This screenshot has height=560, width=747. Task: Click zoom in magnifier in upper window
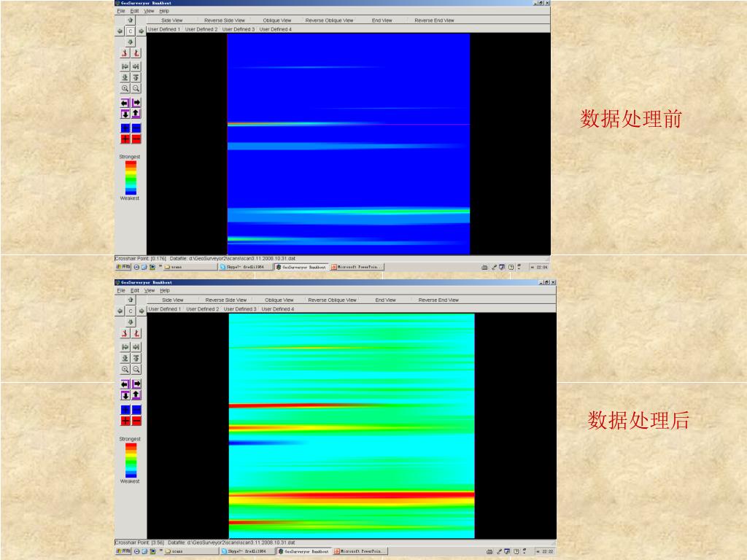(x=125, y=88)
